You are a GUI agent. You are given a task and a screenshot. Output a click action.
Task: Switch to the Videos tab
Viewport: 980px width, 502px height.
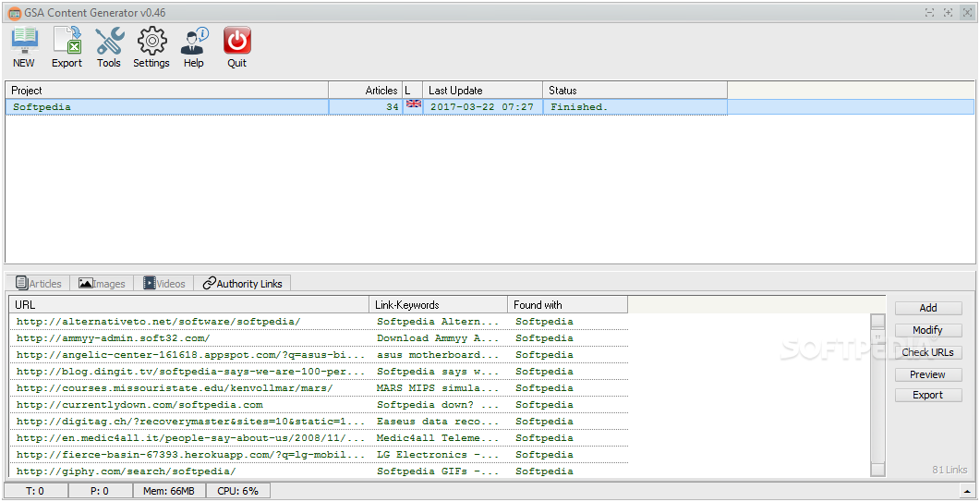point(164,284)
